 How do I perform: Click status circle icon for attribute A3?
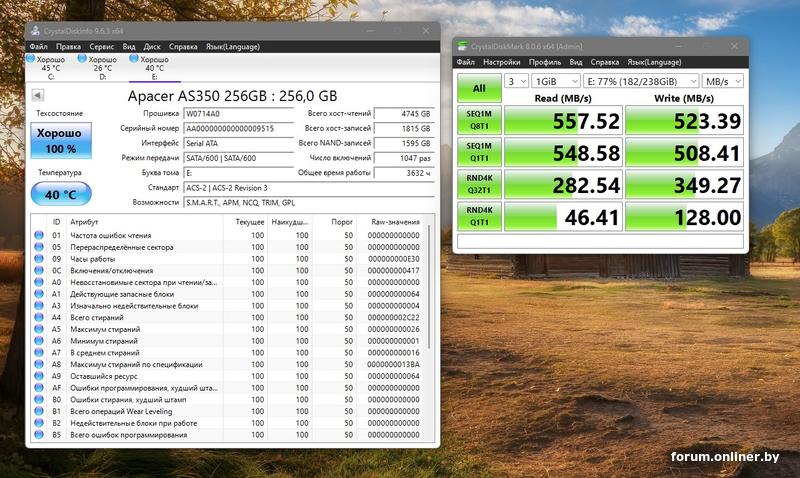click(x=39, y=306)
